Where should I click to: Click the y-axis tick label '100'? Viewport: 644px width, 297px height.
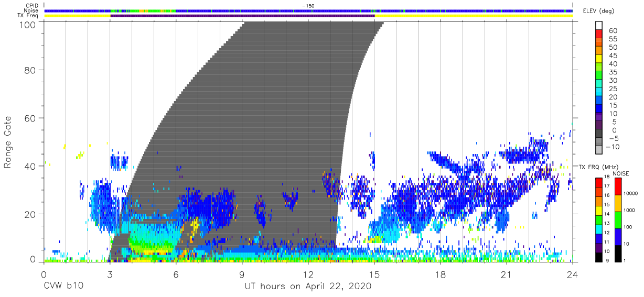[27, 24]
